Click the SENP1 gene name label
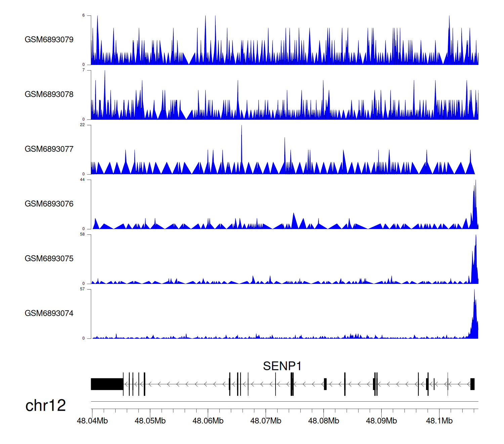 (x=282, y=366)
